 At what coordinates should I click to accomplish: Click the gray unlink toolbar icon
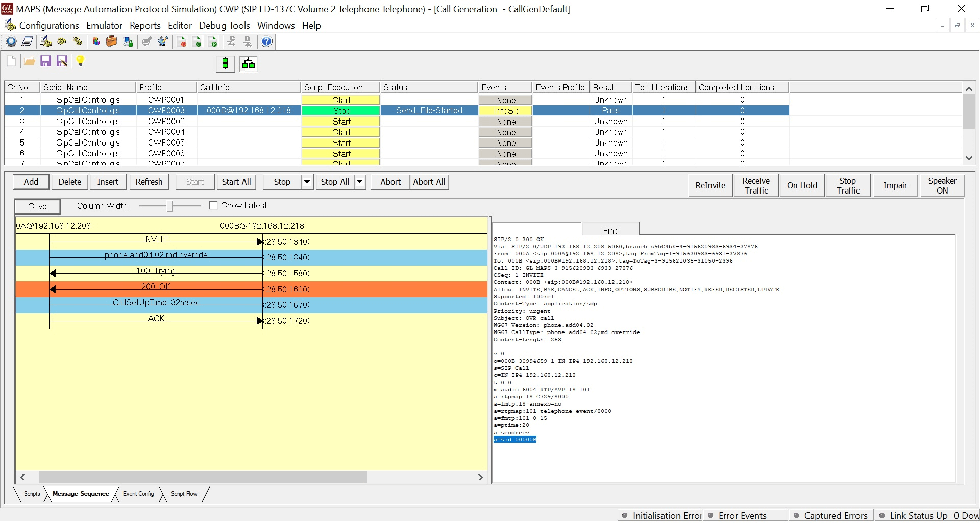click(248, 42)
